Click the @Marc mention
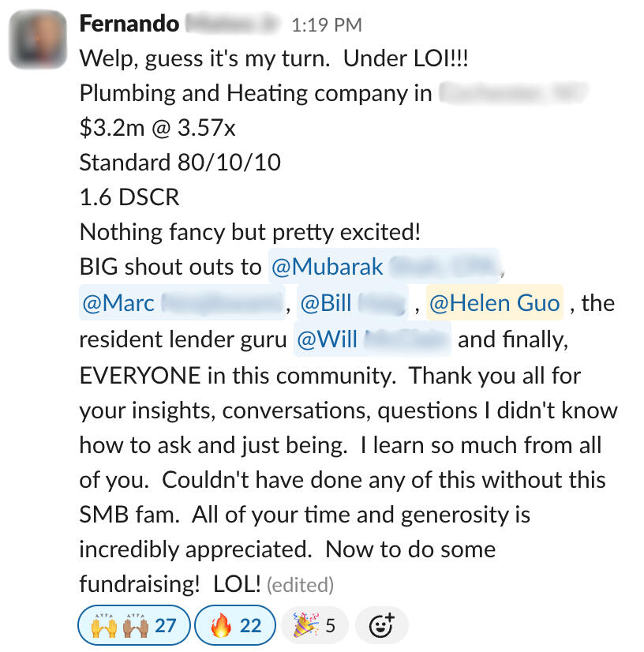644x652 pixels. [181, 303]
